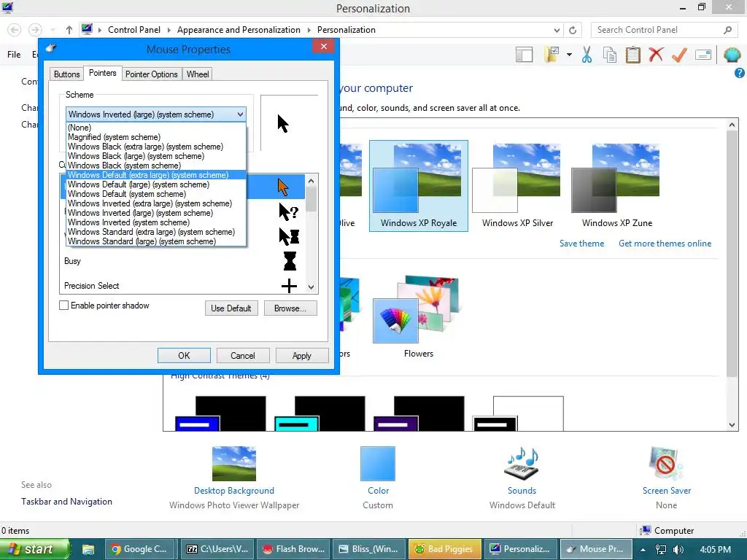Screen dimensions: 747x560
Task: Click Appearance and Personalization breadcrumb
Action: (239, 29)
